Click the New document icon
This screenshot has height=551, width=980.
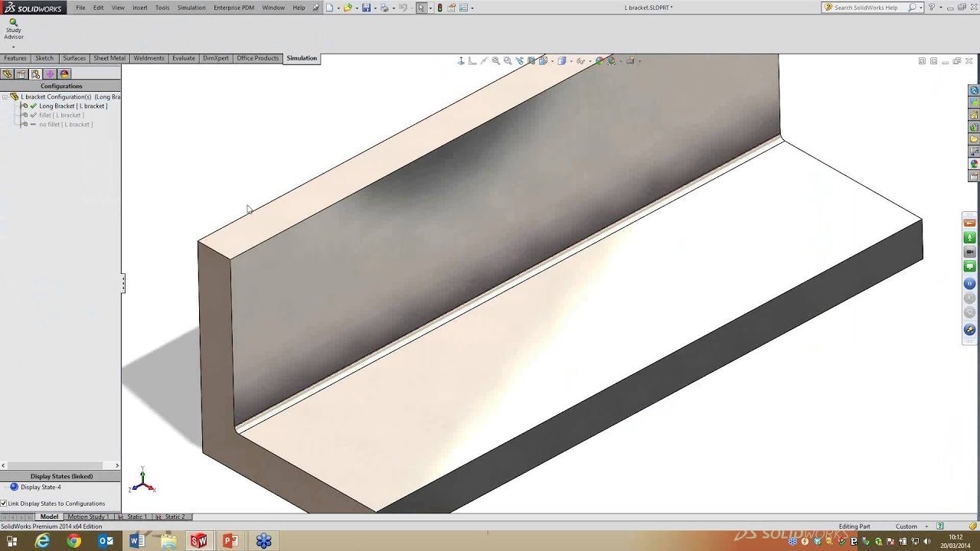330,8
